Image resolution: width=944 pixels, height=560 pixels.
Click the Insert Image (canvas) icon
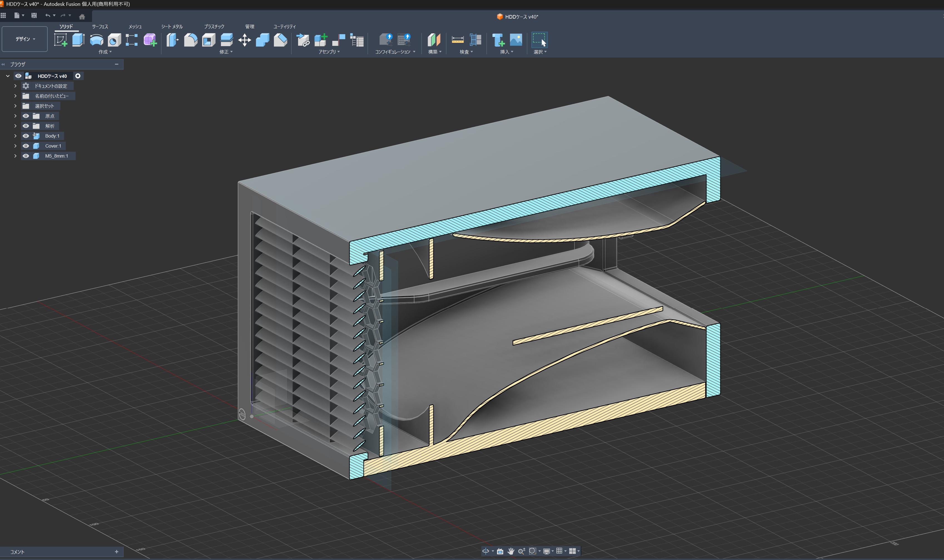(516, 40)
